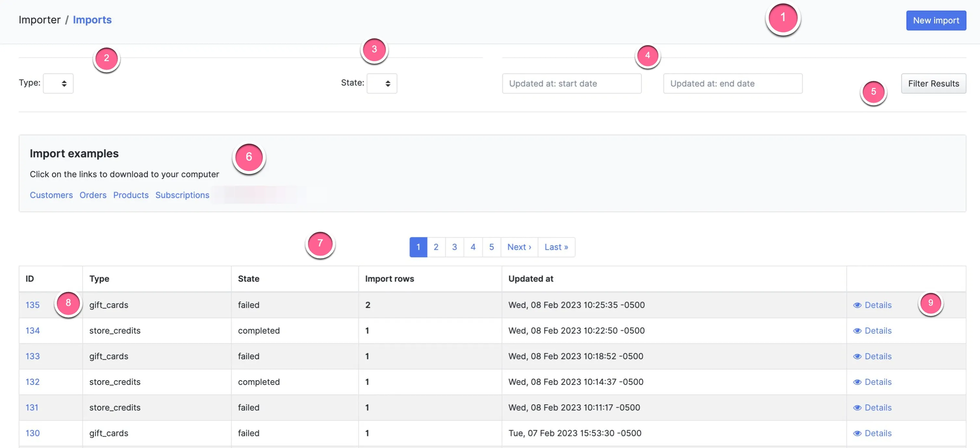
Task: Click the Next page link
Action: [519, 247]
